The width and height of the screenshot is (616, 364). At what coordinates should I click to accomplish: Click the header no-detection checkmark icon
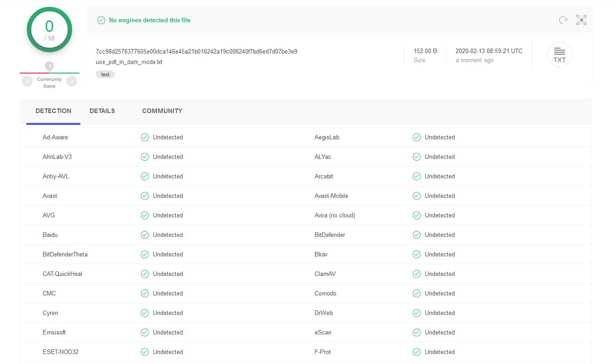101,20
